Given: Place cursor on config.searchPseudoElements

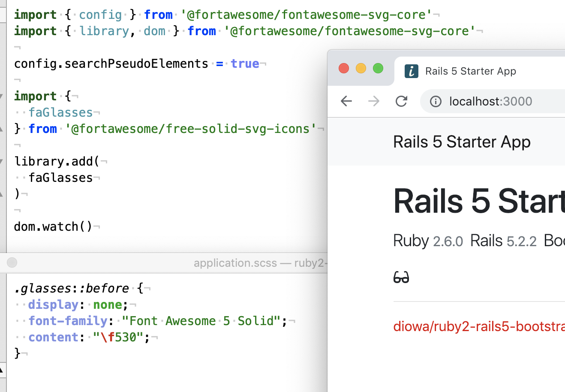Looking at the screenshot, I should (x=111, y=64).
